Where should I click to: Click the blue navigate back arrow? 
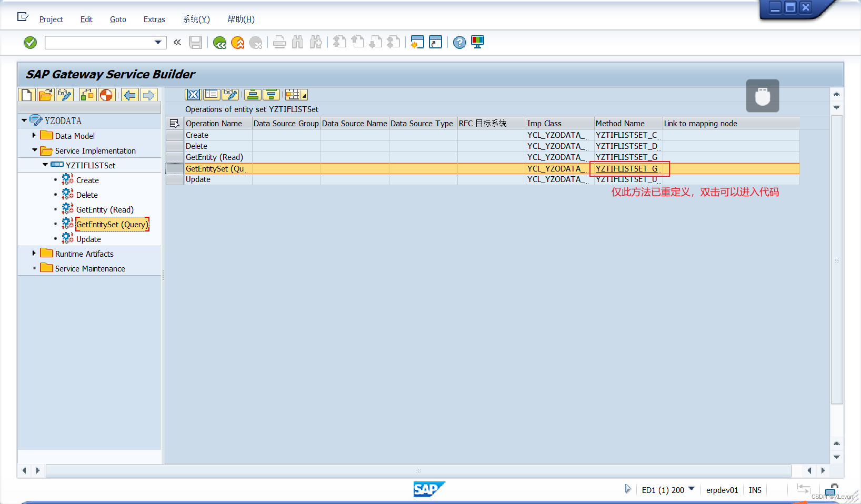tap(130, 95)
